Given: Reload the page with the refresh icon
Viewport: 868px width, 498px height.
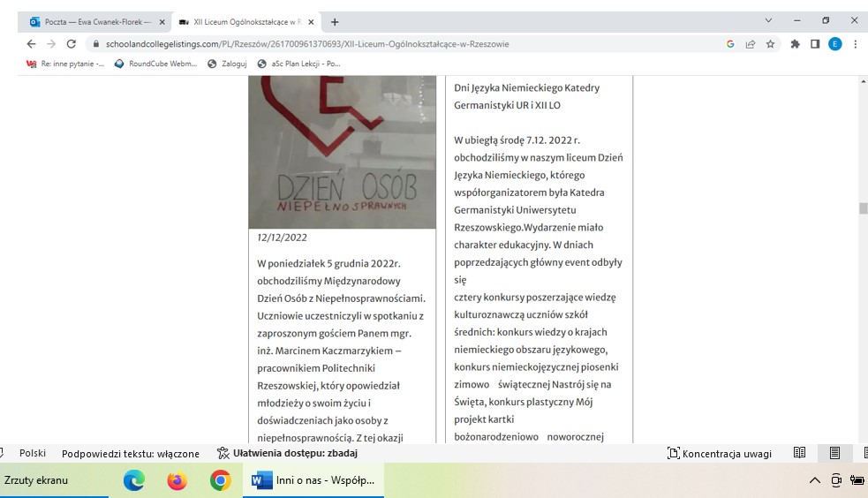Looking at the screenshot, I should point(71,43).
